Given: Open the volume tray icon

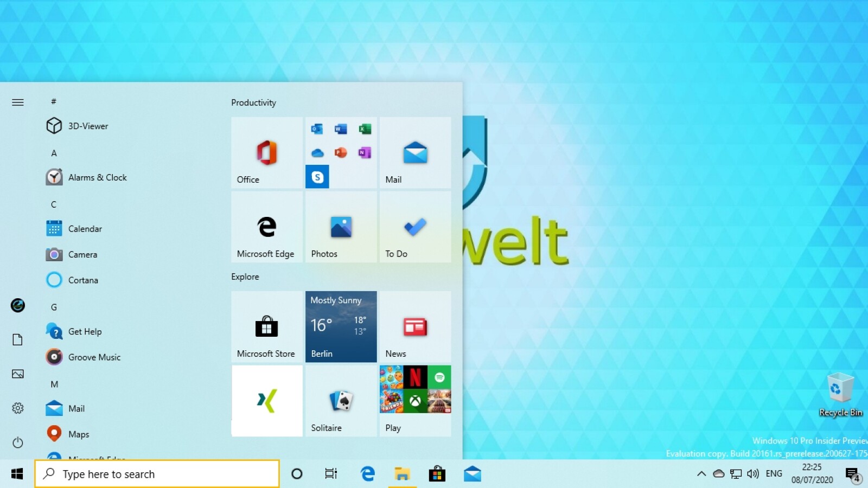Looking at the screenshot, I should (x=753, y=474).
